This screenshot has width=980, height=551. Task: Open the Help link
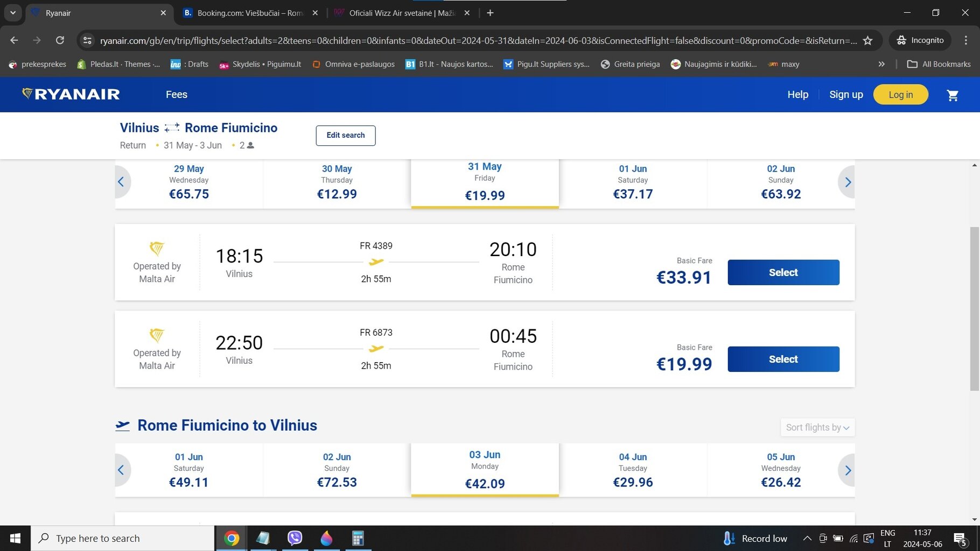(798, 95)
